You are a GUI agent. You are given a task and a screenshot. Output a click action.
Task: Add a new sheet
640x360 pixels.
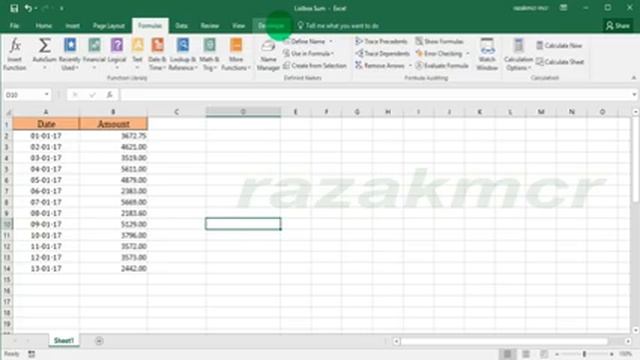coord(99,341)
